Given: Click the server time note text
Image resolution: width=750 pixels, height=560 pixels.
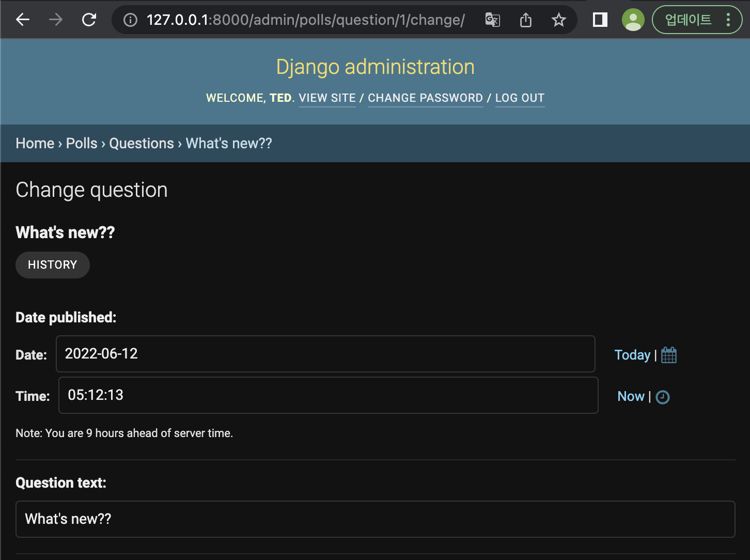Looking at the screenshot, I should pos(124,433).
